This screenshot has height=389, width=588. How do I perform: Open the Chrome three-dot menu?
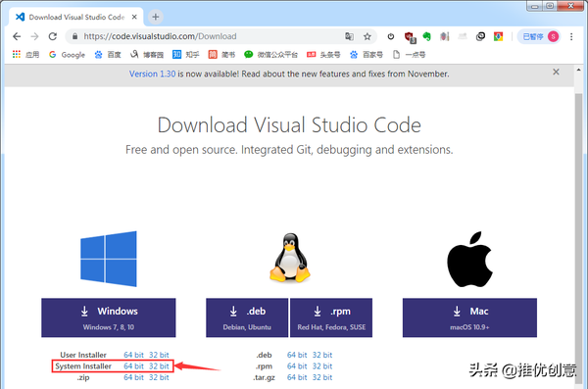tap(571, 36)
